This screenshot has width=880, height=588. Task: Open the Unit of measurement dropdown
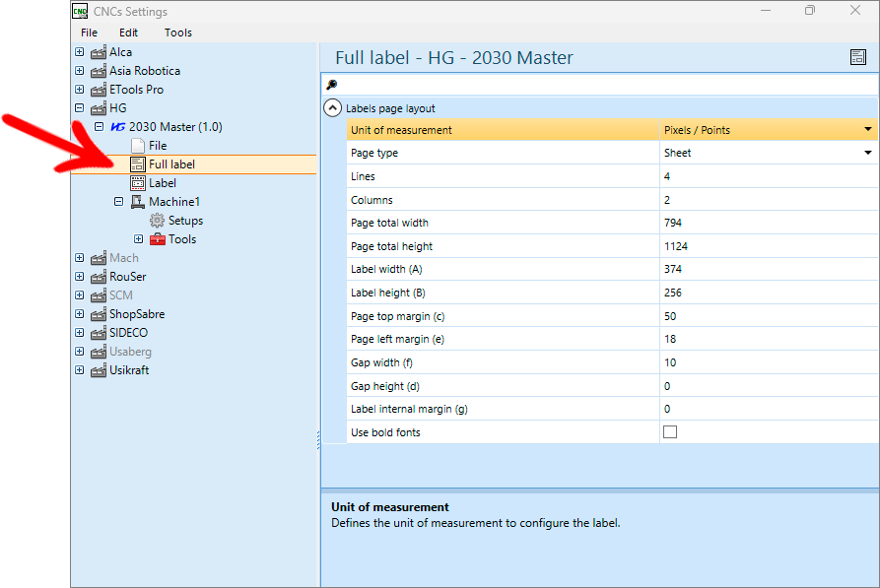[867, 130]
